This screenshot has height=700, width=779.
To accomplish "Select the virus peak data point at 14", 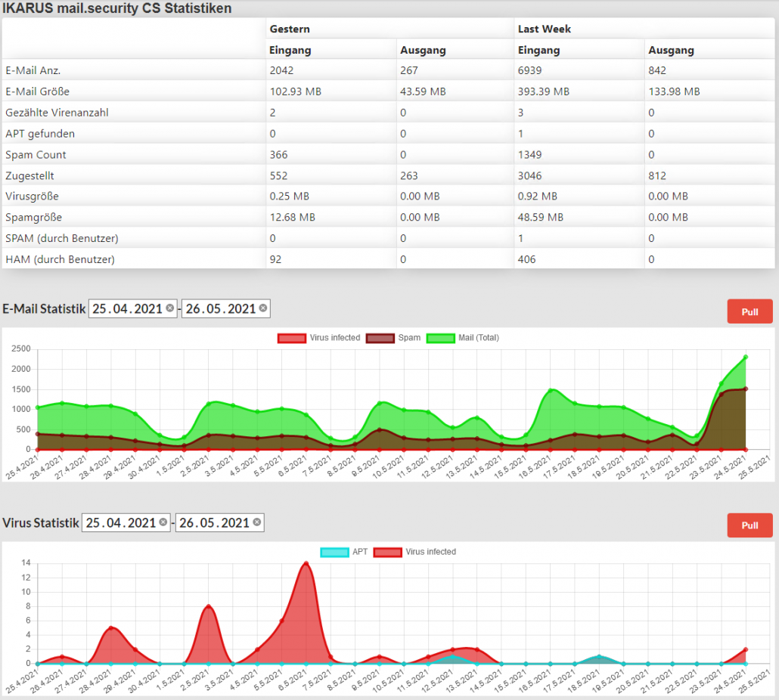I will point(306,563).
